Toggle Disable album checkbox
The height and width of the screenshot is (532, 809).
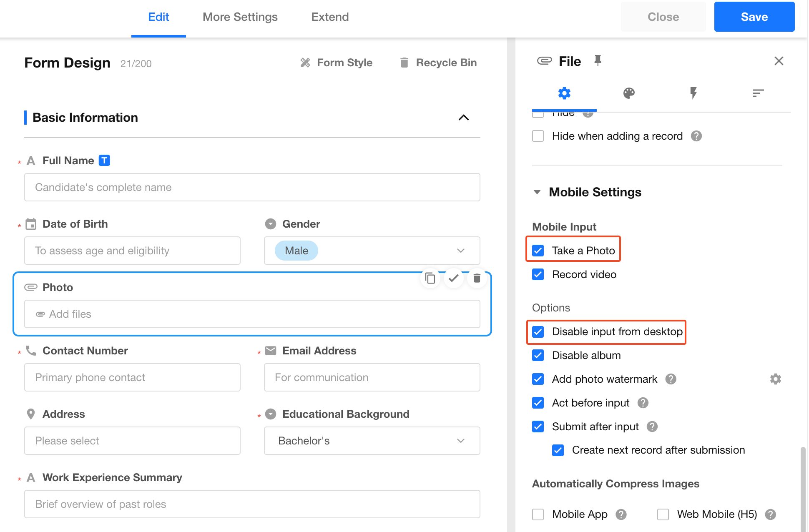tap(538, 355)
